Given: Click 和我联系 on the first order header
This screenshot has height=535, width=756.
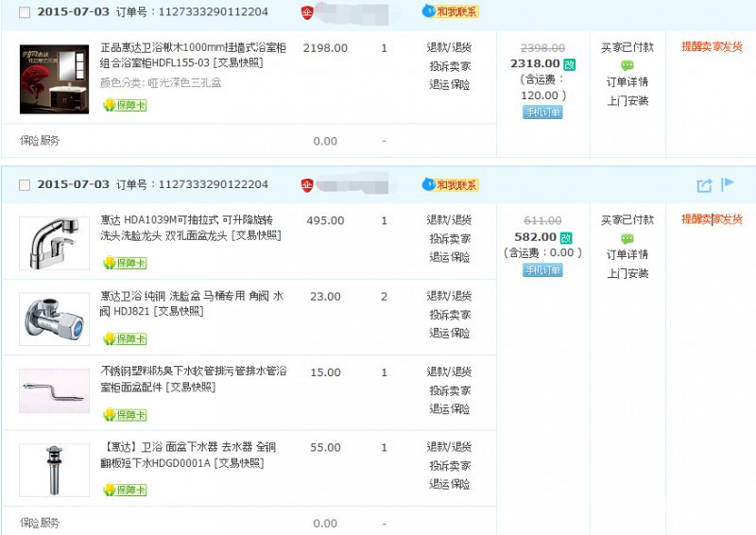Looking at the screenshot, I should tap(451, 12).
